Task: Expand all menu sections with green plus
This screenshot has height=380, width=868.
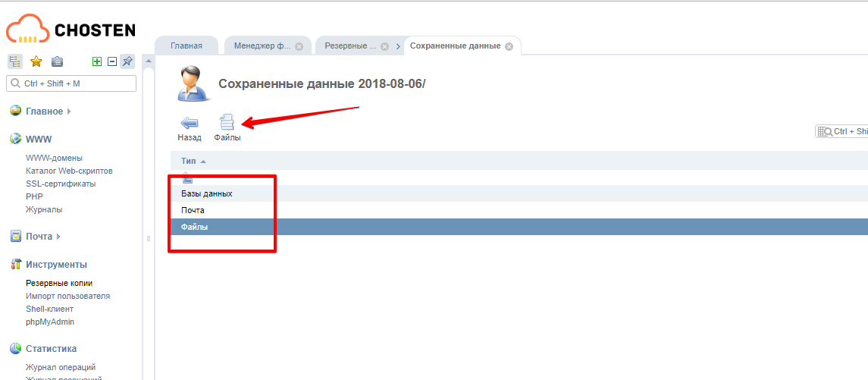Action: 97,61
